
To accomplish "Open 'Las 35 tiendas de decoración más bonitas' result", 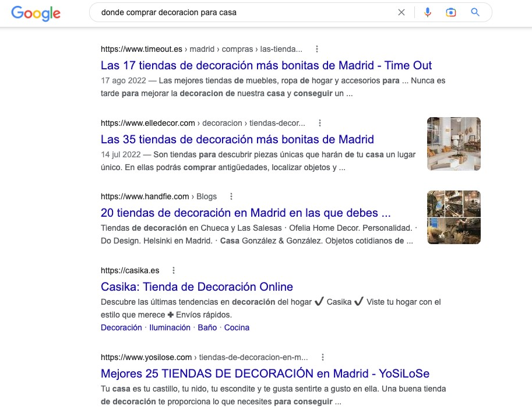I will point(237,139).
